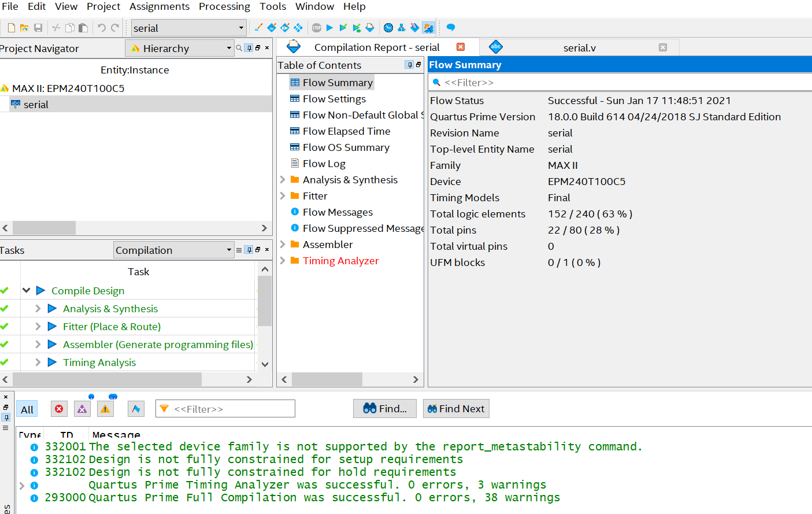Click the highlighted Platform Designer toolbar icon
The width and height of the screenshot is (812, 514).
pyautogui.click(x=428, y=28)
